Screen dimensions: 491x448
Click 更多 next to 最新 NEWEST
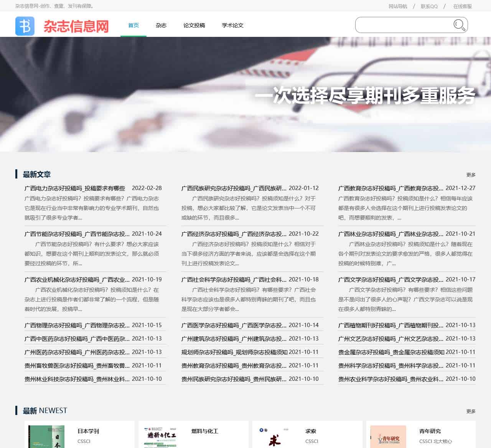(x=471, y=410)
